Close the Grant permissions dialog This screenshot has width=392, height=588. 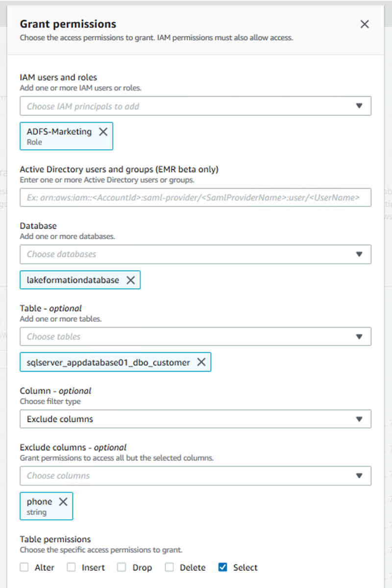click(x=365, y=25)
